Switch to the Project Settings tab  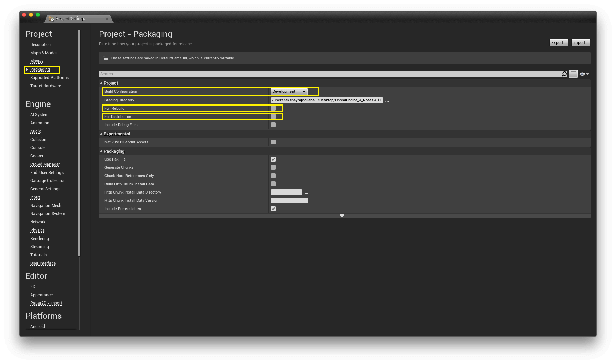click(x=70, y=19)
